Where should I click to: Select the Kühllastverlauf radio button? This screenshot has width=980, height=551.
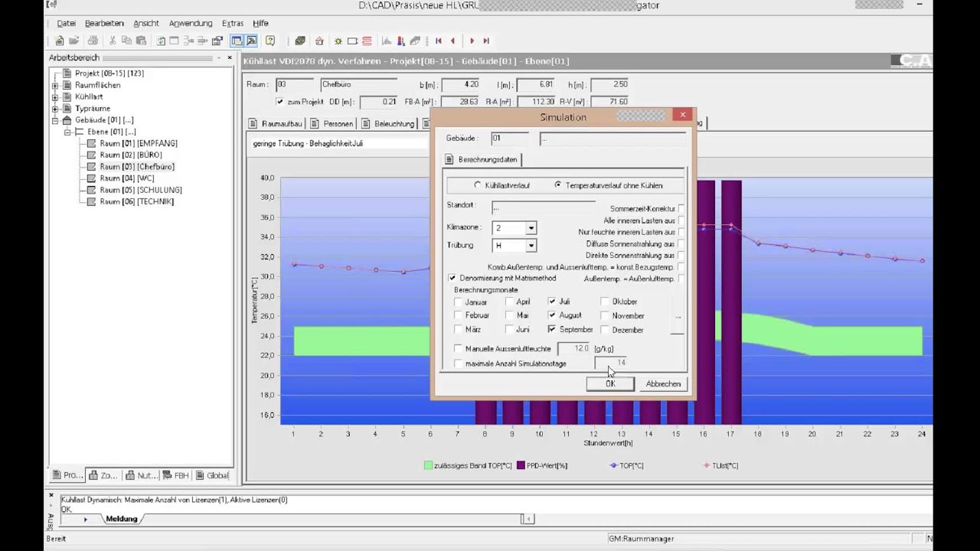click(x=479, y=185)
